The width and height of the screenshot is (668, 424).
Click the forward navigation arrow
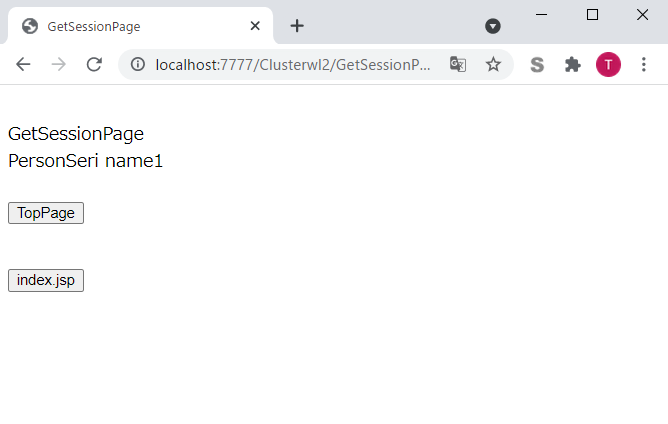pos(59,65)
